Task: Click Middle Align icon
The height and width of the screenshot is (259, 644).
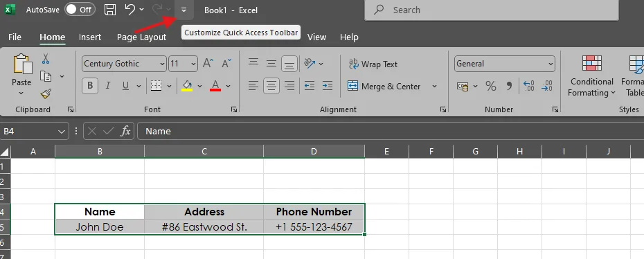Action: point(271,63)
